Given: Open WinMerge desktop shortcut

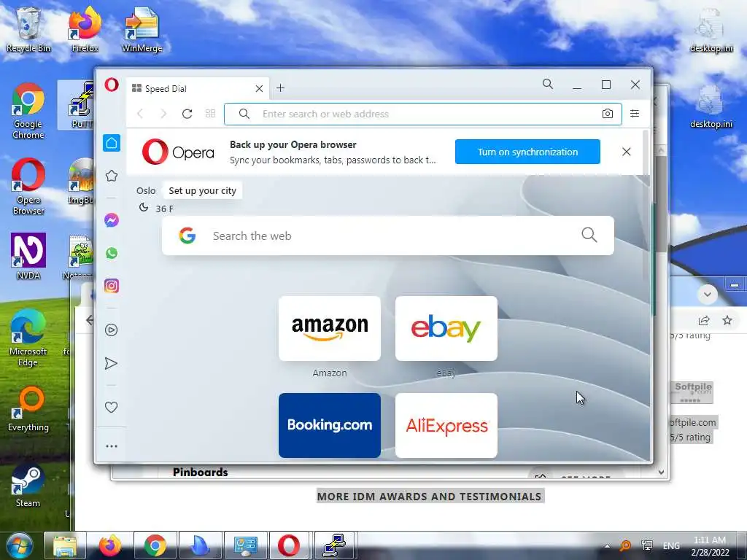Looking at the screenshot, I should click(x=142, y=29).
